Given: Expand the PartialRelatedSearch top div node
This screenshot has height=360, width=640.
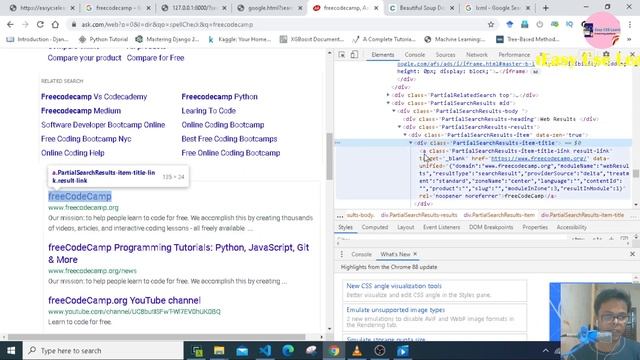Looking at the screenshot, I should [388, 95].
